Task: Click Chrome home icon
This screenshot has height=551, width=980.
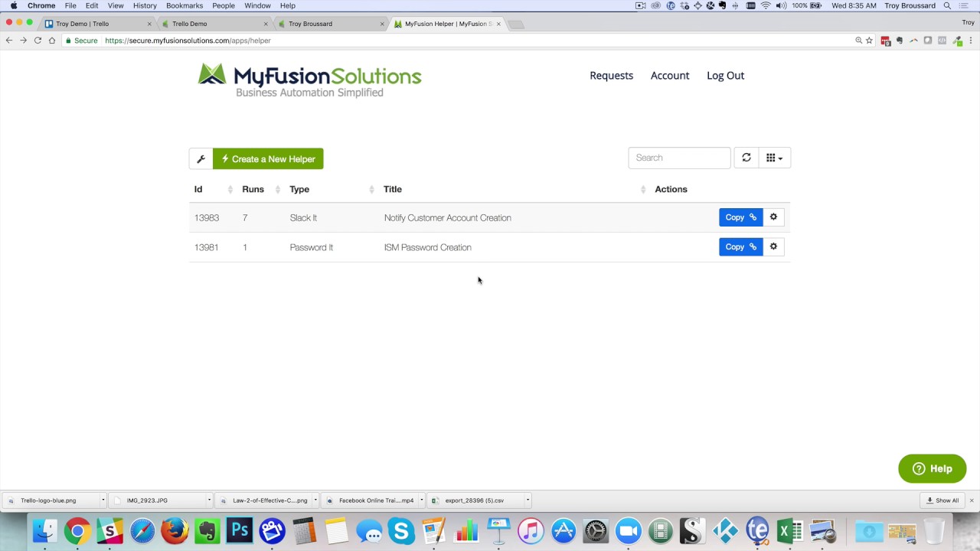Action: (52, 41)
